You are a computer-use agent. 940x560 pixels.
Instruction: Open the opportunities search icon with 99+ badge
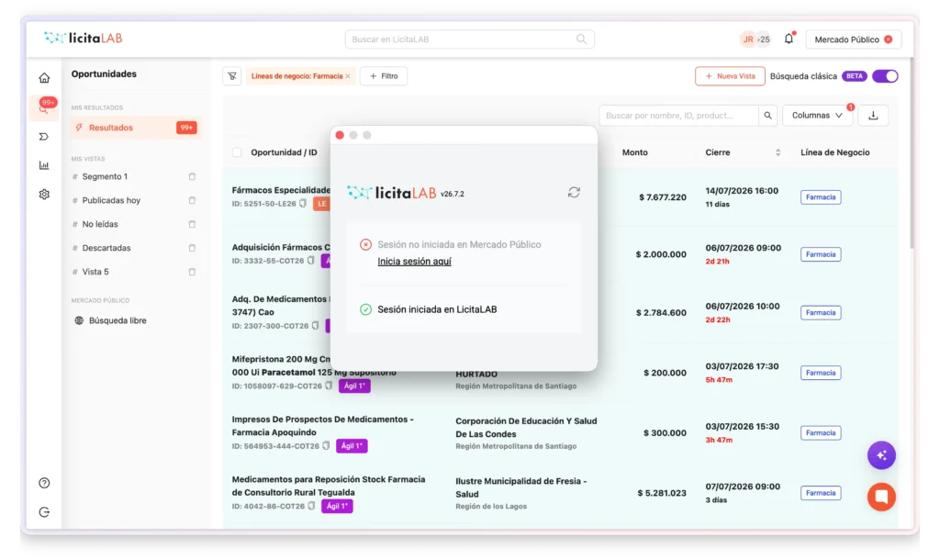pyautogui.click(x=44, y=107)
